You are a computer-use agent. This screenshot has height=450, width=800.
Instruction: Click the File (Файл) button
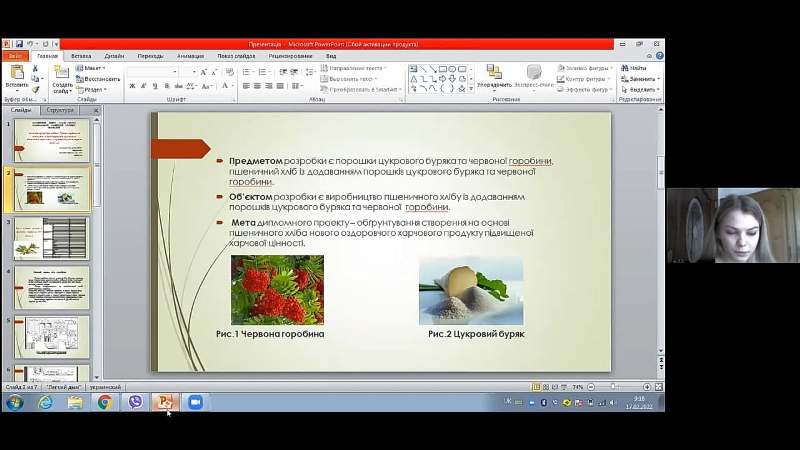15,56
